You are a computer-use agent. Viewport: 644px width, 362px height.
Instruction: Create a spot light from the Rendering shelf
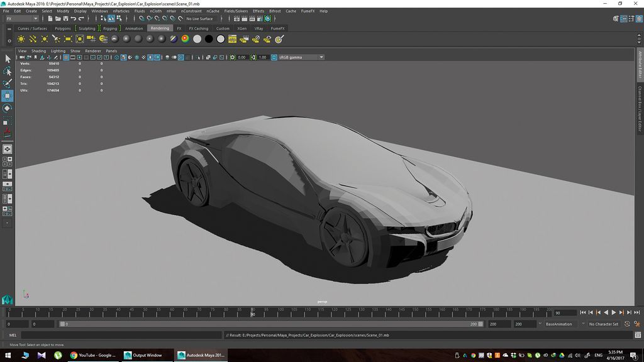(x=55, y=39)
